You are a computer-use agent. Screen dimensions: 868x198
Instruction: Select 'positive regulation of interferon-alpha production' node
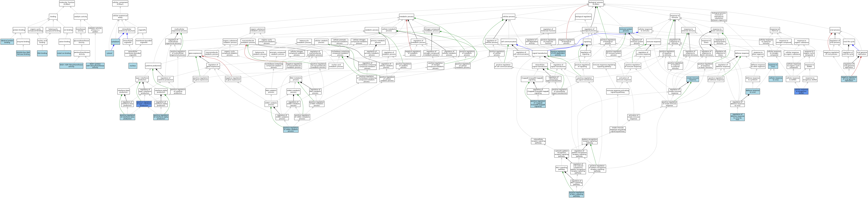pos(161,117)
